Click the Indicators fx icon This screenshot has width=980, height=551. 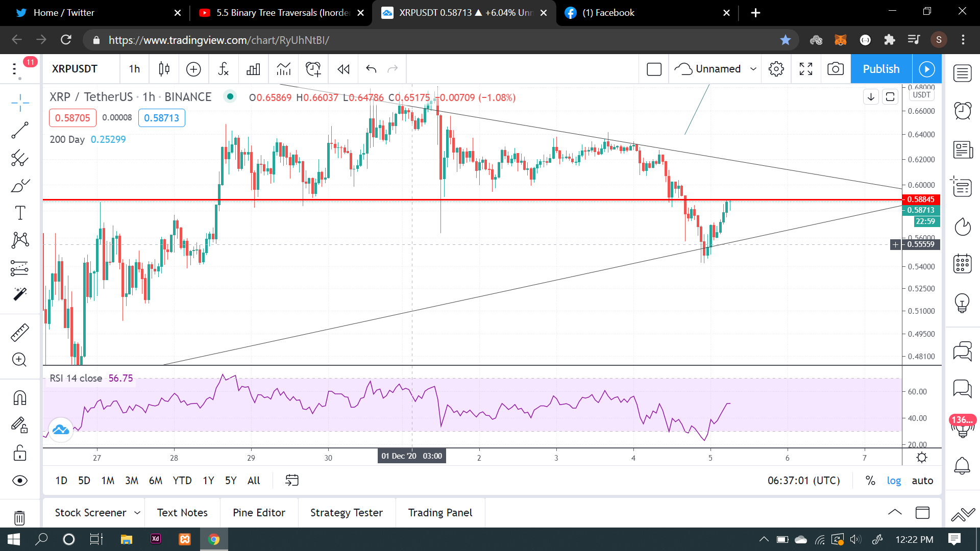coord(223,69)
